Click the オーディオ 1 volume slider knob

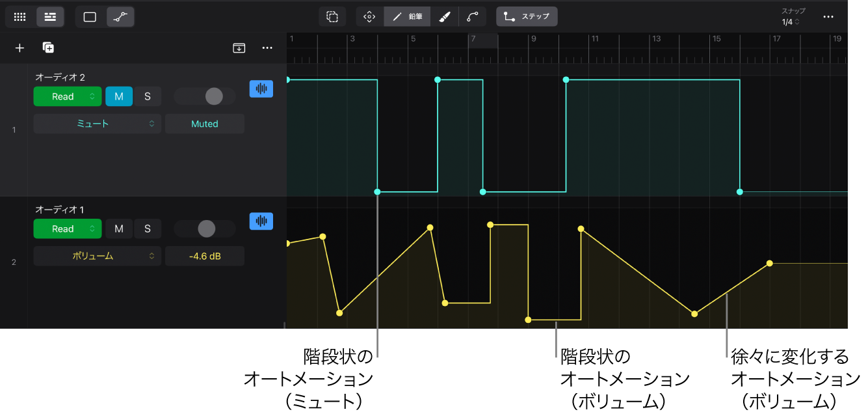click(206, 228)
